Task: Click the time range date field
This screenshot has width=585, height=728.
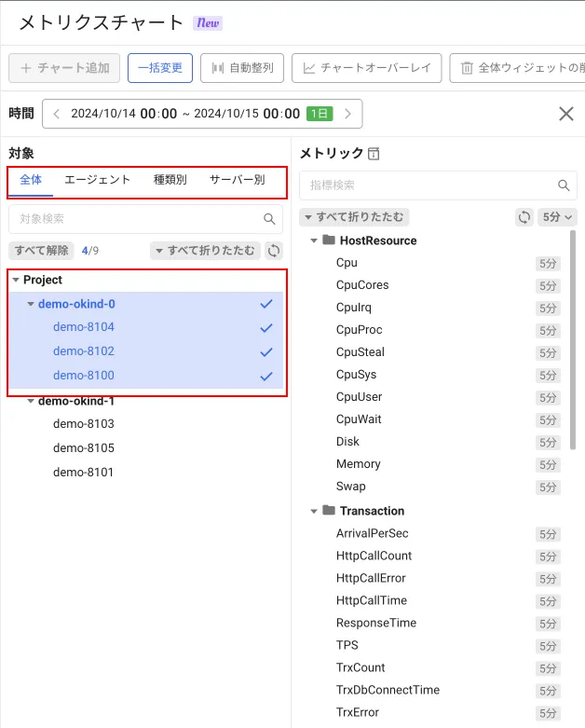Action: (x=202, y=114)
